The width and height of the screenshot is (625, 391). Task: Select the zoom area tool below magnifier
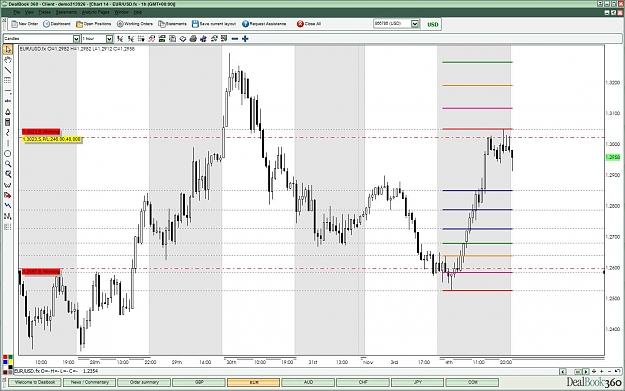point(8,174)
